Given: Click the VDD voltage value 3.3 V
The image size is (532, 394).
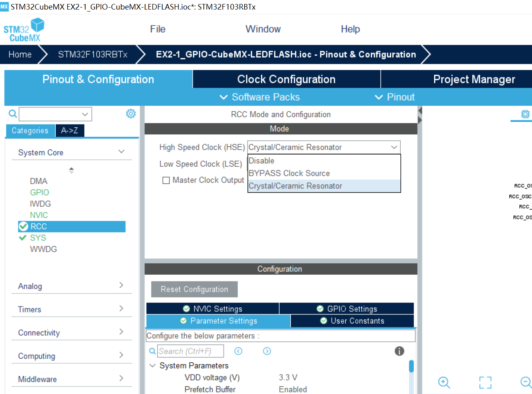Looking at the screenshot, I should pyautogui.click(x=288, y=377).
